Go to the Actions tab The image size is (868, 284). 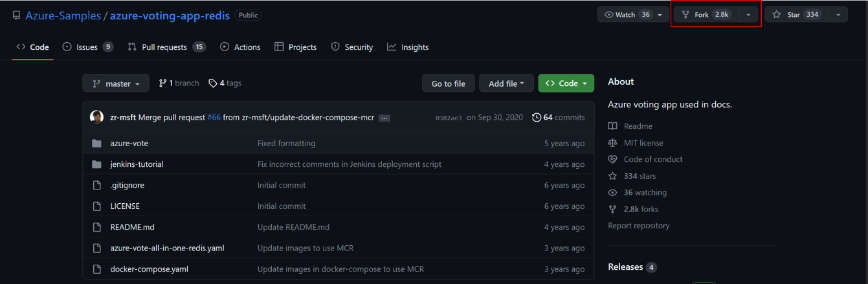[240, 47]
